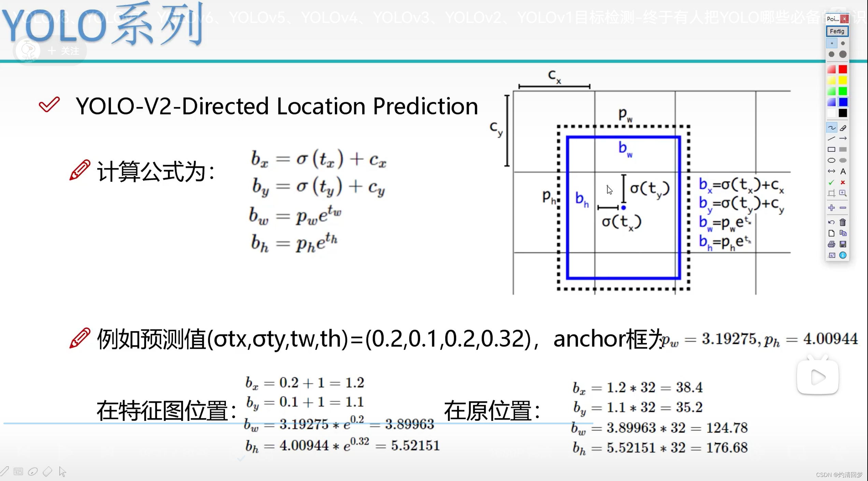868x481 pixels.
Task: Select the freehand curve drawing tool
Action: tap(831, 128)
